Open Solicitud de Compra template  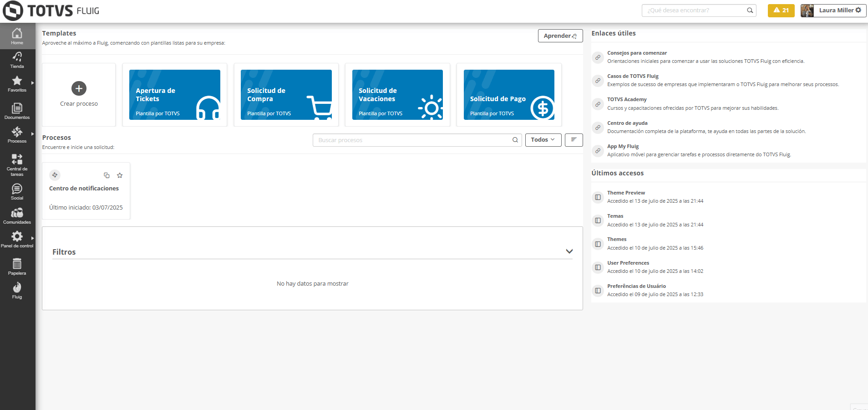(x=286, y=95)
